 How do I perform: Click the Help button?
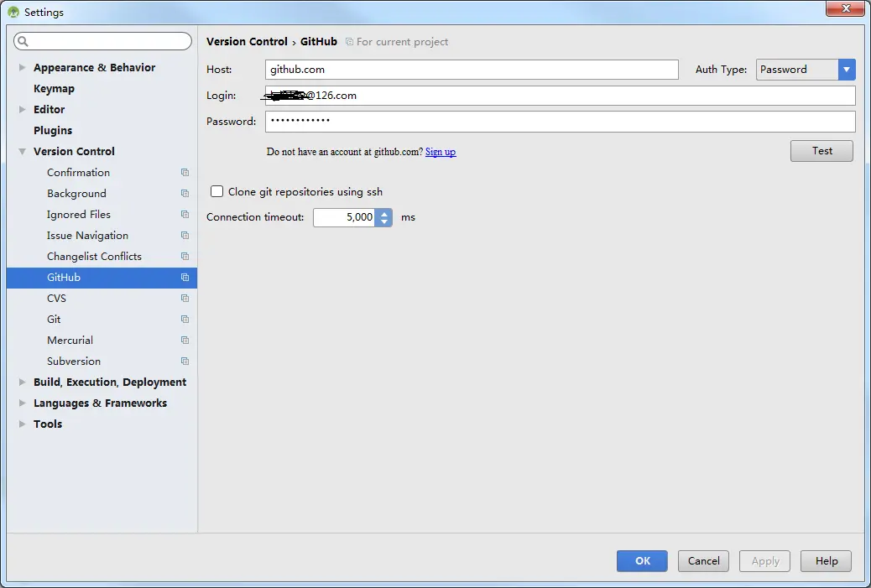(x=826, y=561)
